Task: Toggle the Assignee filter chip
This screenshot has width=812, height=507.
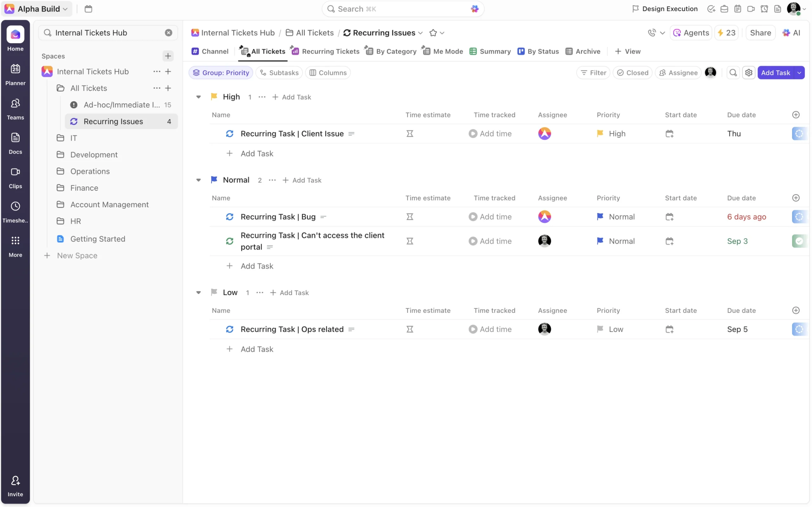Action: pos(678,73)
